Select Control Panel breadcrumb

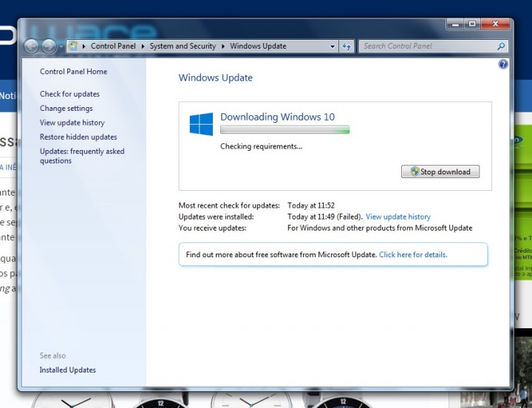(113, 46)
